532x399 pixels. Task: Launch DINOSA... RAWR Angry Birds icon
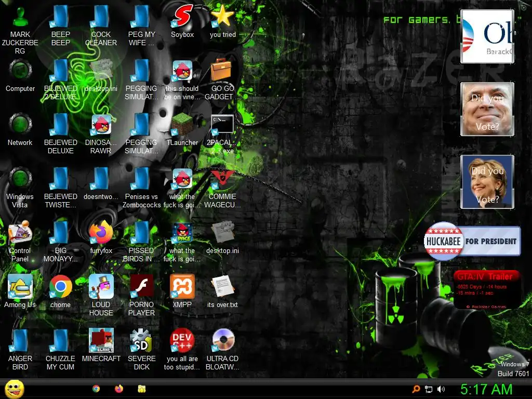[101, 125]
